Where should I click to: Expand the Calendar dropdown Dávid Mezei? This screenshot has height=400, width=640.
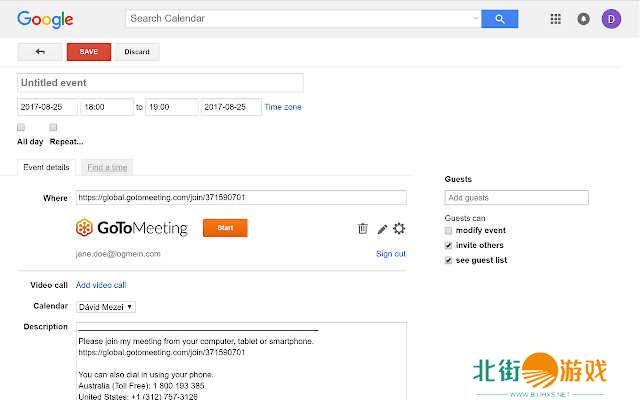pyautogui.click(x=106, y=306)
